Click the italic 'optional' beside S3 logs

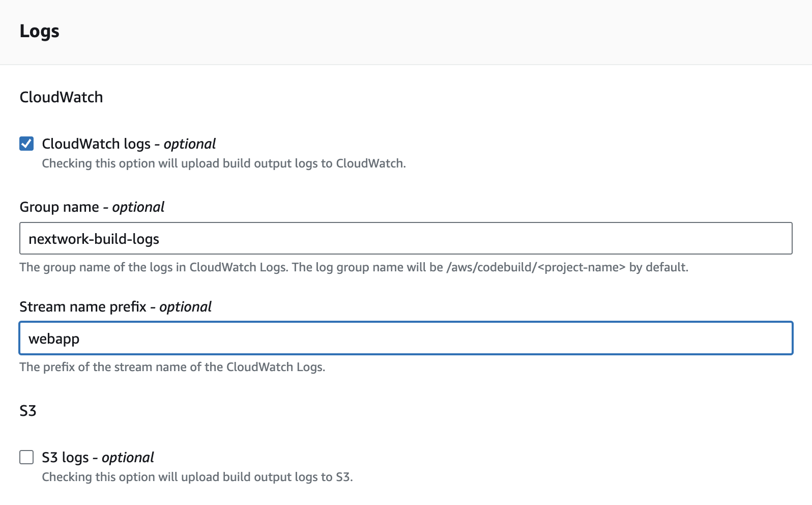[128, 458]
